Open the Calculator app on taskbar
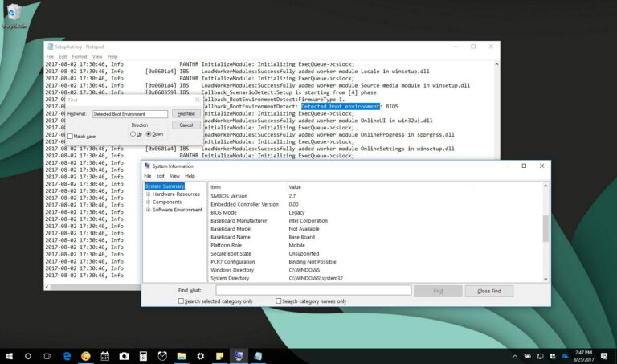Screen dimensions: 617x364 pyautogui.click(x=143, y=356)
